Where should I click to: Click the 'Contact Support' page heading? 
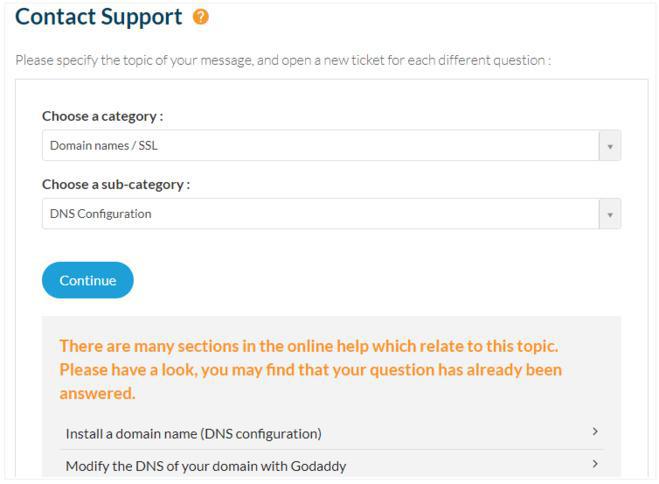[x=99, y=17]
